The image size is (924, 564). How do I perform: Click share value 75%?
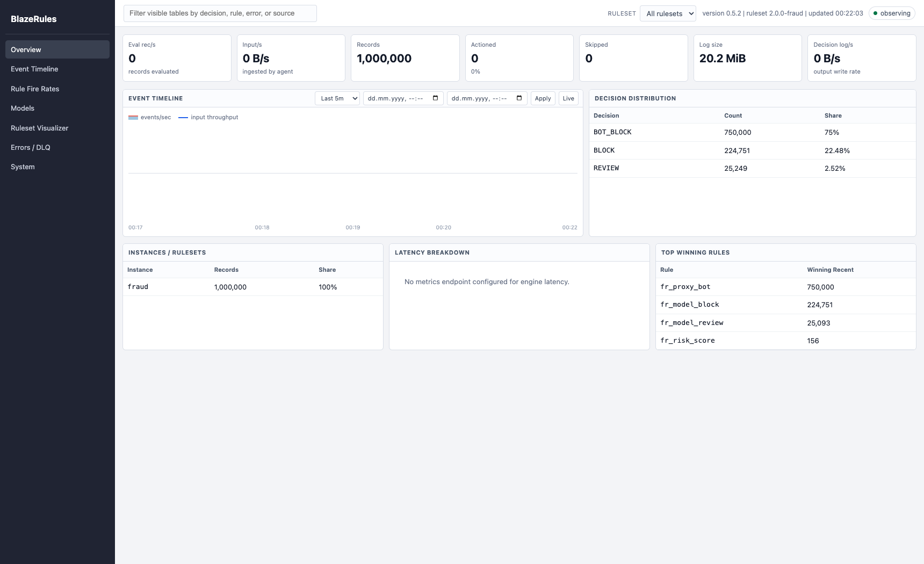[x=832, y=132]
